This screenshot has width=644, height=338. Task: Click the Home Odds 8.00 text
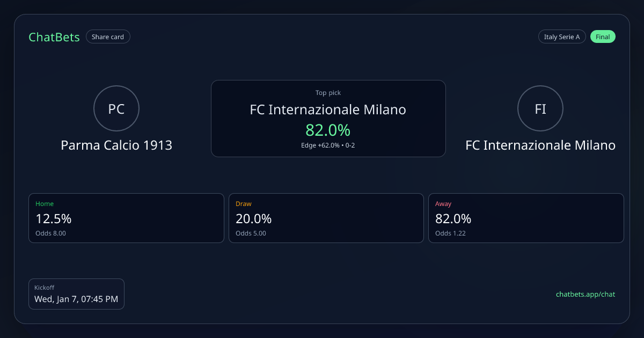[50, 233]
